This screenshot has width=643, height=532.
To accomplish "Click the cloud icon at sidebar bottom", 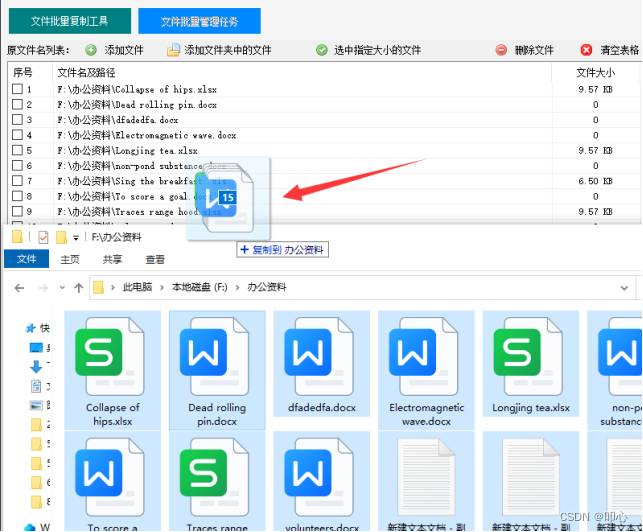I will point(30,527).
